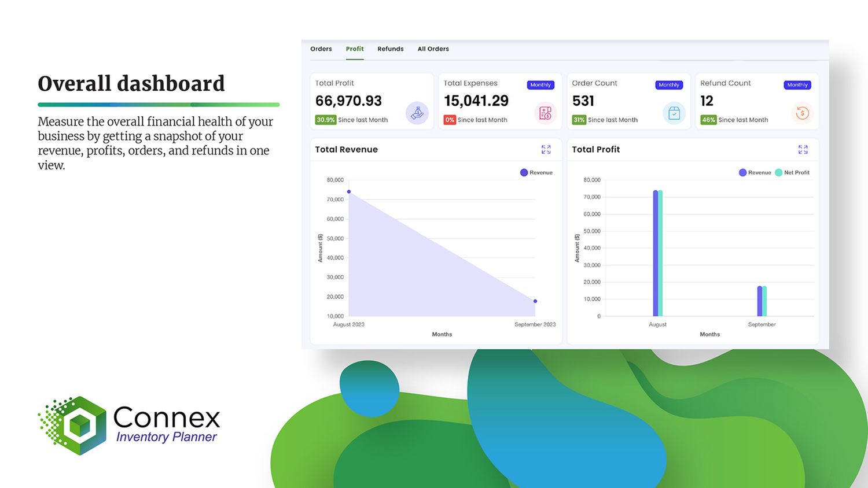
Task: Click the Overall dashboard heading
Action: coord(131,84)
